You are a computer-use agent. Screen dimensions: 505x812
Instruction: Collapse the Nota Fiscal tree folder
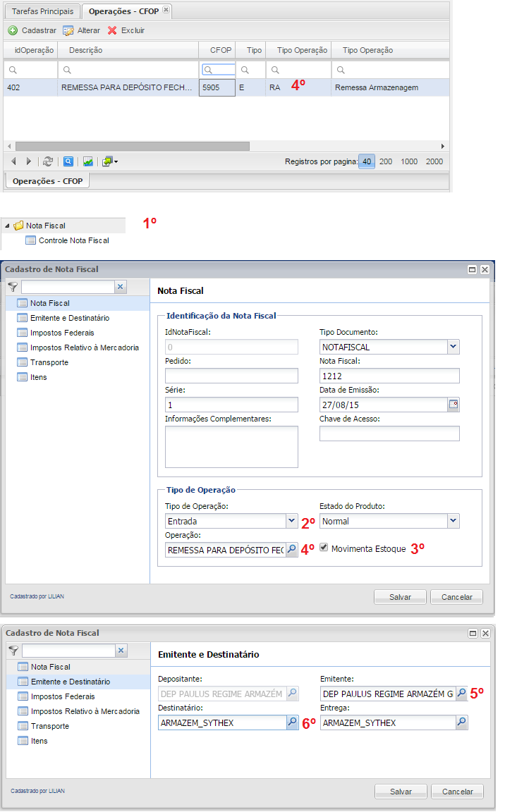tap(7, 226)
